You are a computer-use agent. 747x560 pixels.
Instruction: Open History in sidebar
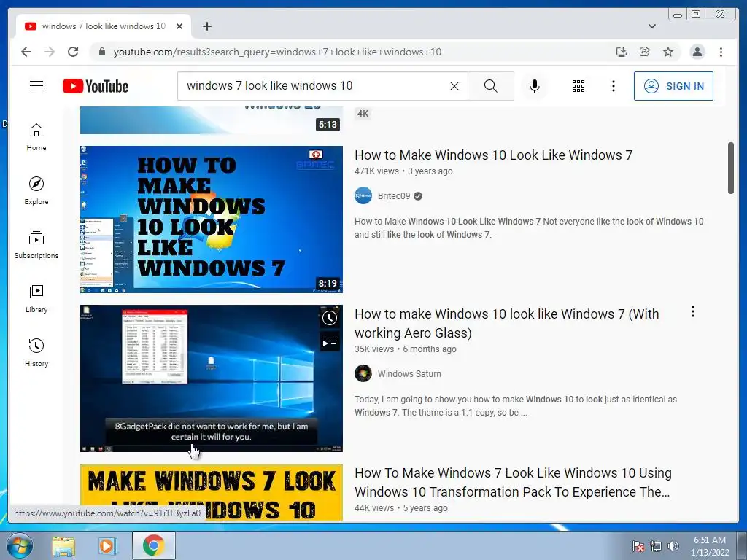point(36,352)
